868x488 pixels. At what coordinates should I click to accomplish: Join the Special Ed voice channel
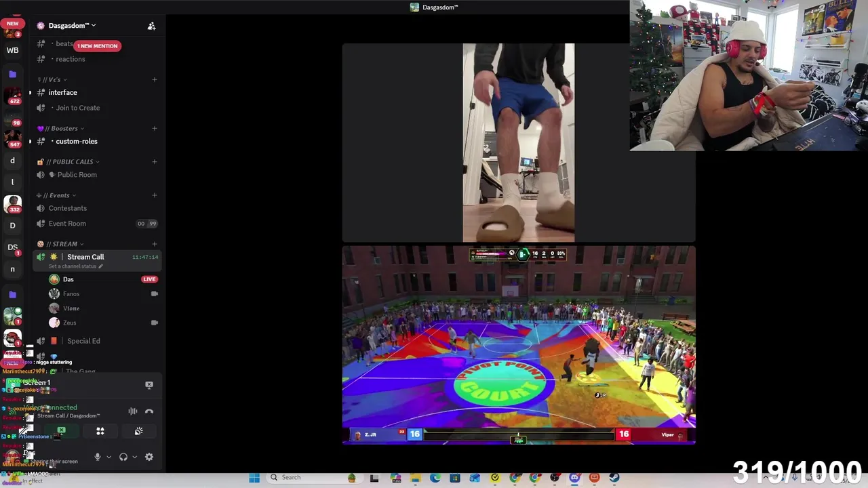(x=83, y=341)
